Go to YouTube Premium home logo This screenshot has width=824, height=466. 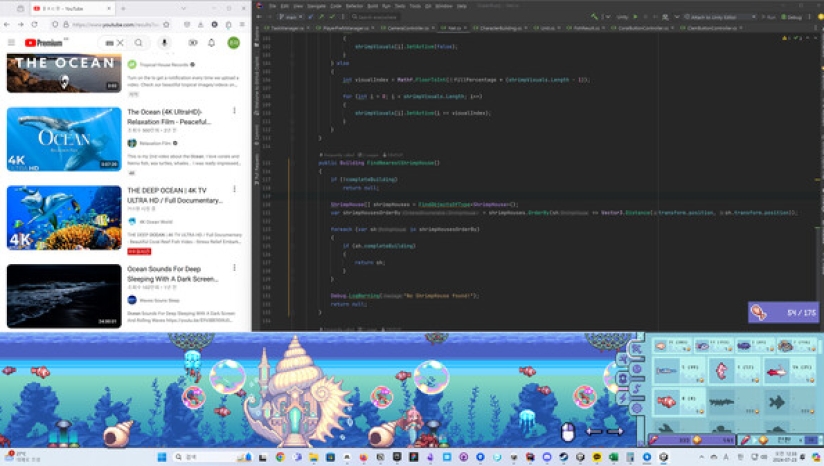coord(44,43)
